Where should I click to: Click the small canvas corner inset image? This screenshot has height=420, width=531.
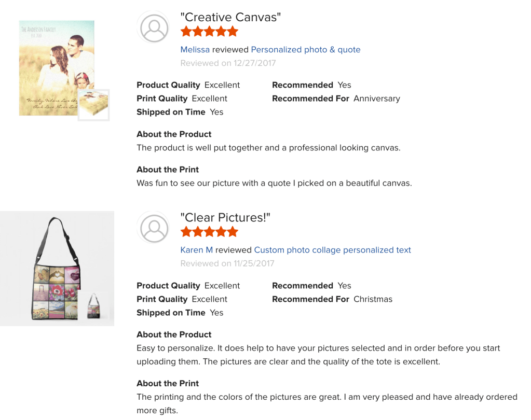93,105
